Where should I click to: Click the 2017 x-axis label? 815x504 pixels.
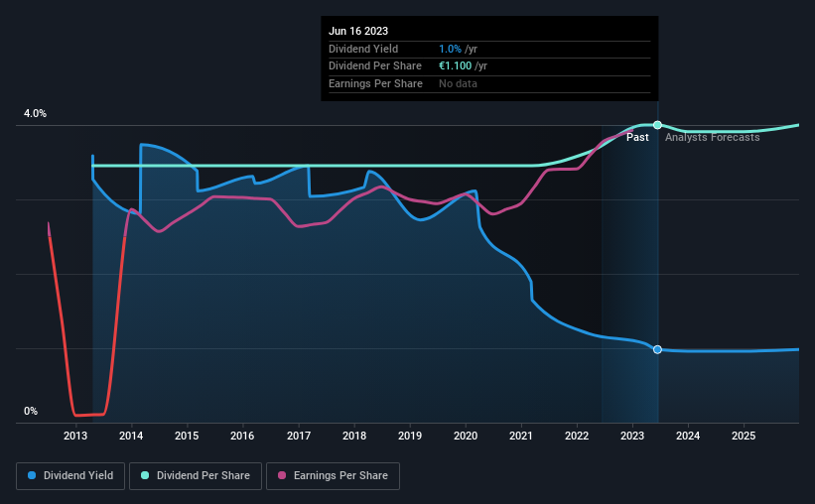(x=299, y=436)
